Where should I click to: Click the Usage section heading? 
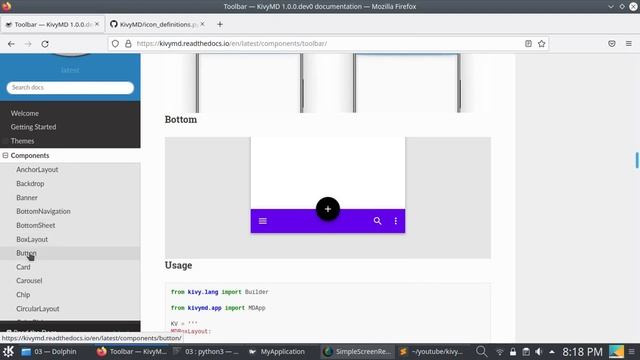coord(178,265)
